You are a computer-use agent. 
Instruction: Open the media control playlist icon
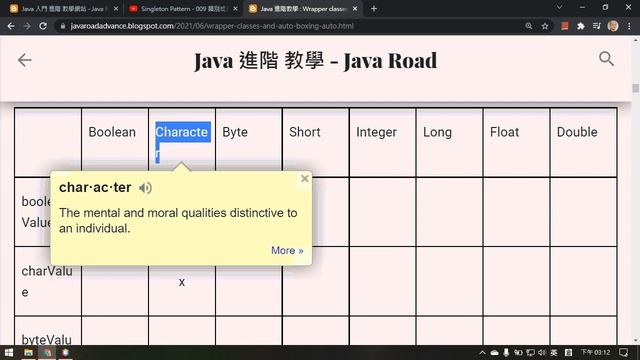tap(597, 26)
